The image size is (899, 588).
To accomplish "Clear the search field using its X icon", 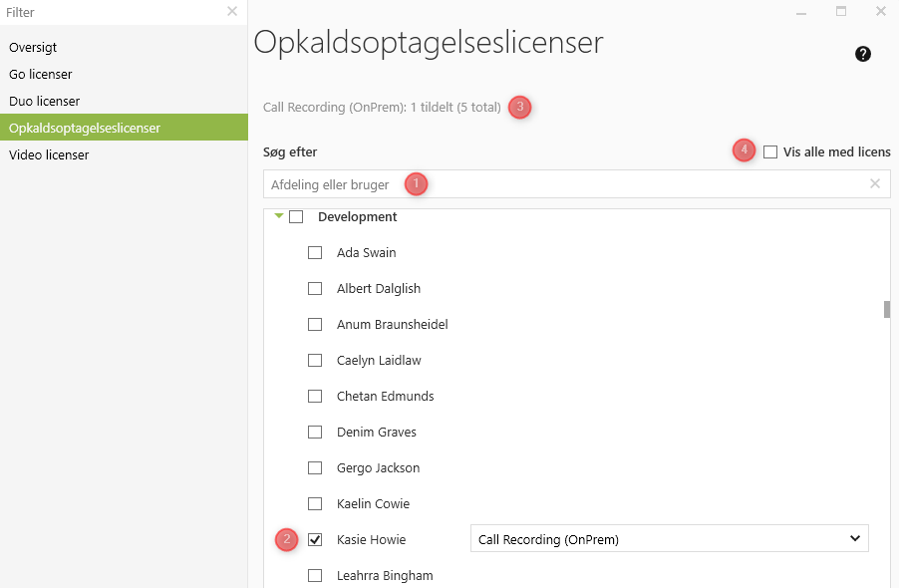I will (875, 183).
